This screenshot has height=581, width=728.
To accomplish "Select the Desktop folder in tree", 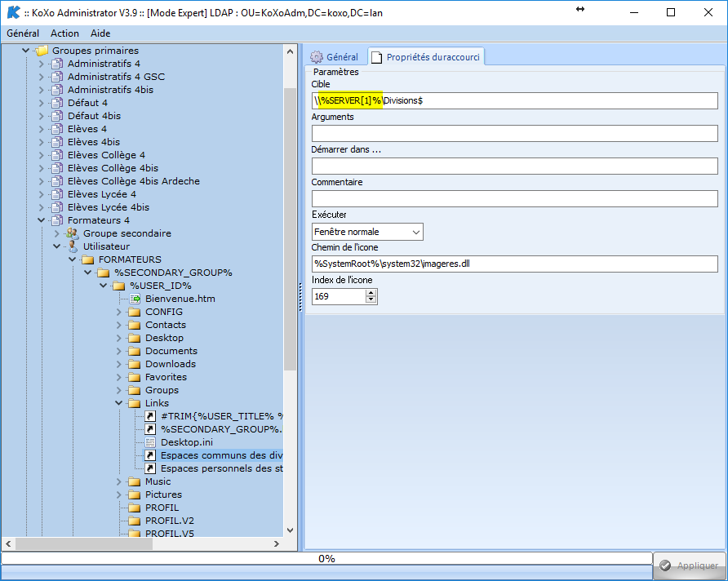I will [x=164, y=338].
